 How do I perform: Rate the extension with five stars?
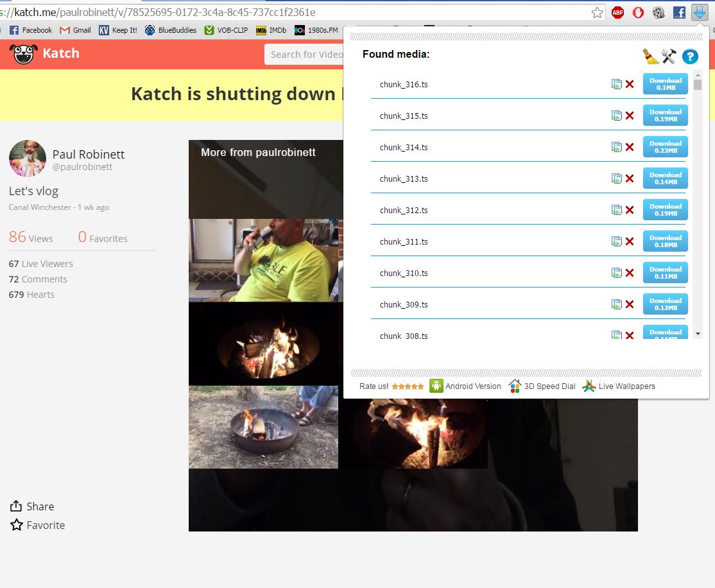(x=408, y=386)
